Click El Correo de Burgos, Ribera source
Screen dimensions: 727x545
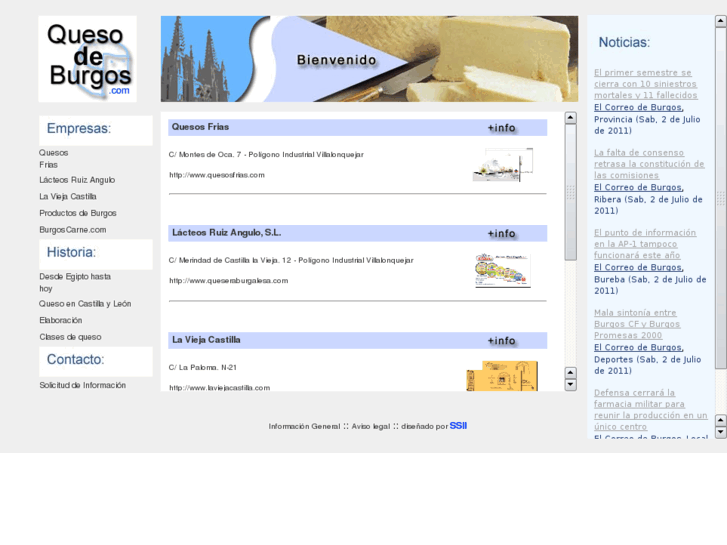coord(639,188)
